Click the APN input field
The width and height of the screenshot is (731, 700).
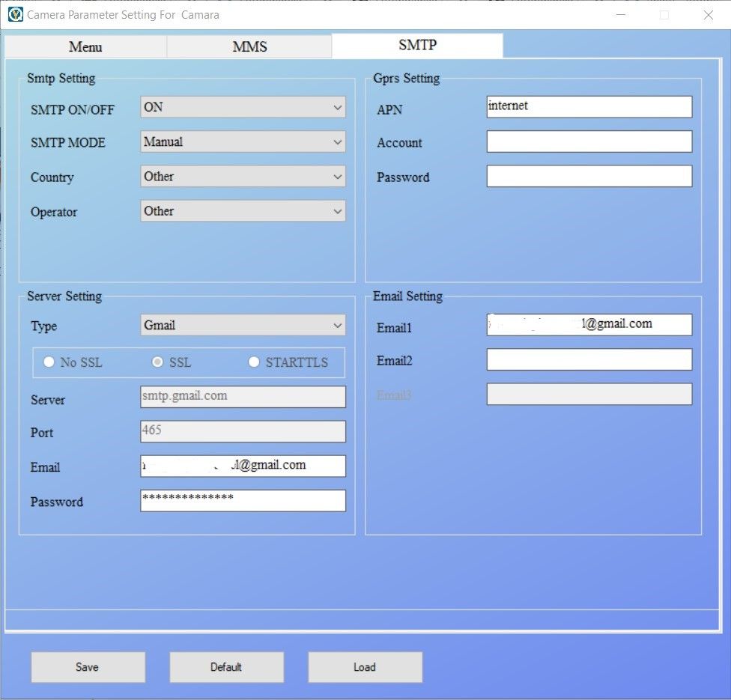pos(589,107)
